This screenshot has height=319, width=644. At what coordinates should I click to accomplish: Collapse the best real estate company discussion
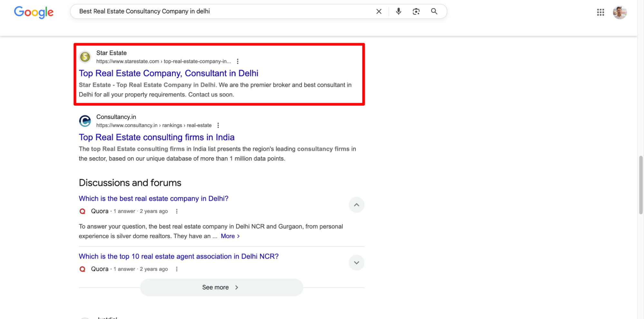pos(356,205)
